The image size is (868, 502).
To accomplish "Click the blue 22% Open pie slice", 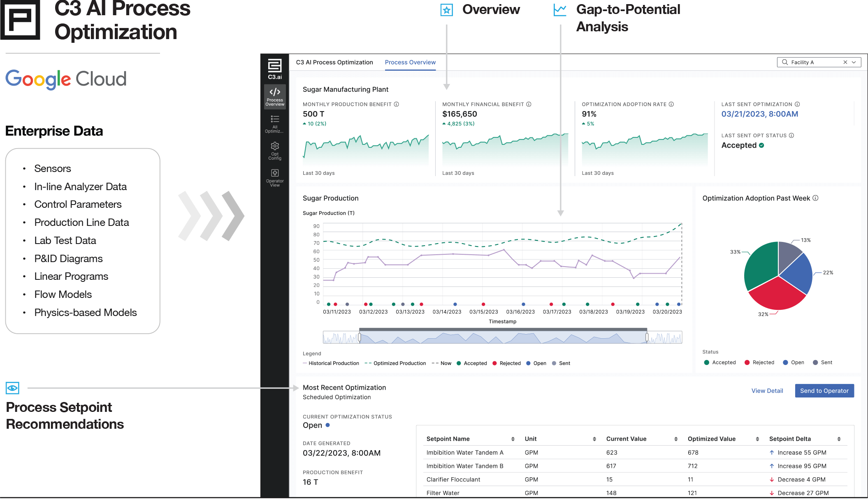I will coord(799,274).
